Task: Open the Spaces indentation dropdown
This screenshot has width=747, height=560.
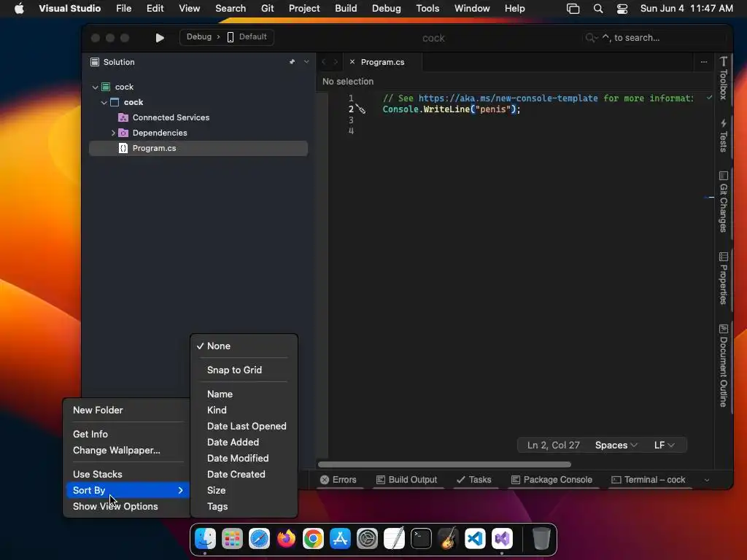Action: [616, 446]
